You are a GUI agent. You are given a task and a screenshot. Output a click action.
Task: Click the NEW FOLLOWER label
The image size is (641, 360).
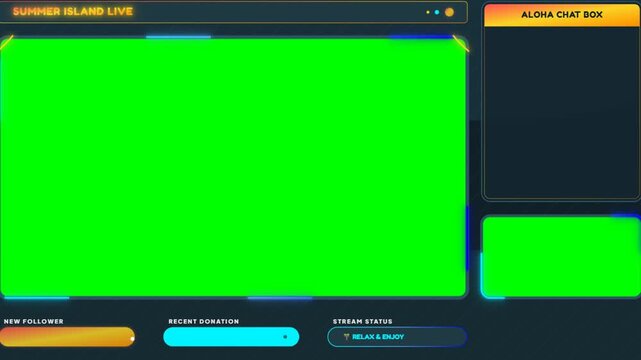coord(34,321)
